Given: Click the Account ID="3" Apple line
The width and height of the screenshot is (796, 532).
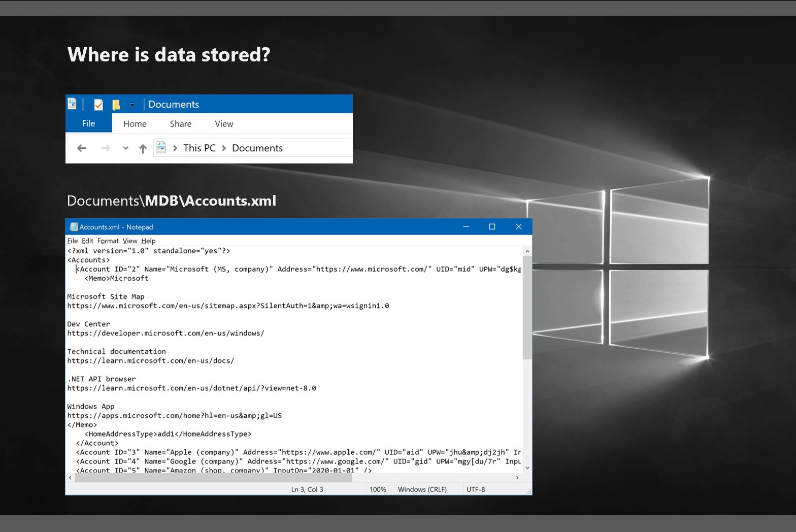Looking at the screenshot, I should 298,452.
